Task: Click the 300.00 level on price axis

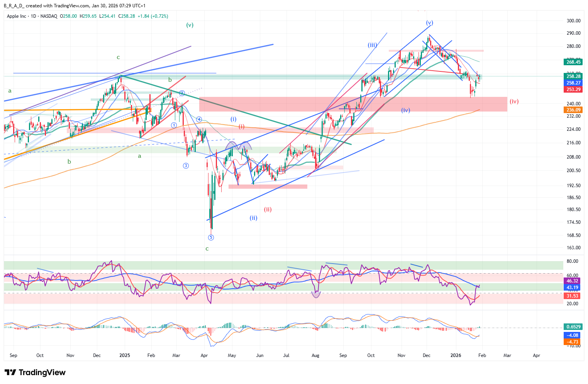Action: (573, 21)
